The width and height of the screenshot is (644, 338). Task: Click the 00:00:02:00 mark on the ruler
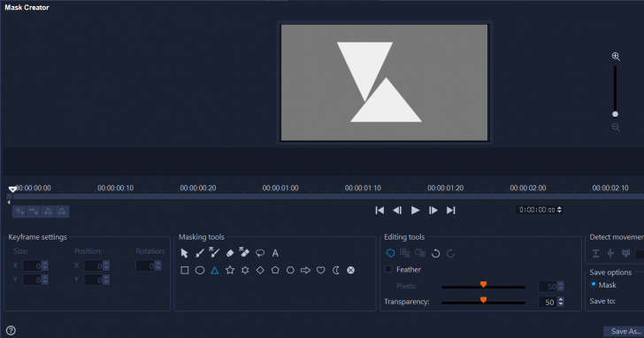[x=528, y=188]
